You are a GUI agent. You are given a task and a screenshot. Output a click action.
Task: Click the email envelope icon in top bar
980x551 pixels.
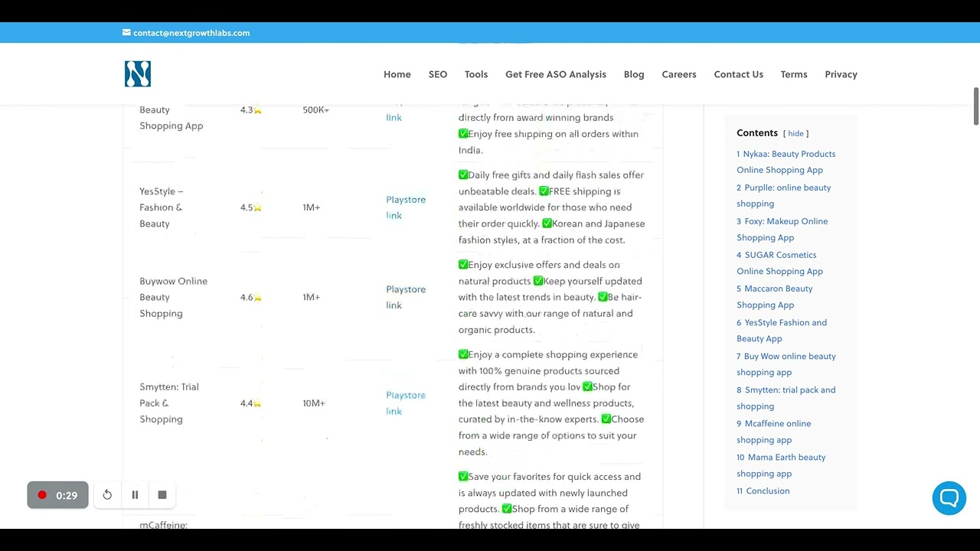click(126, 33)
